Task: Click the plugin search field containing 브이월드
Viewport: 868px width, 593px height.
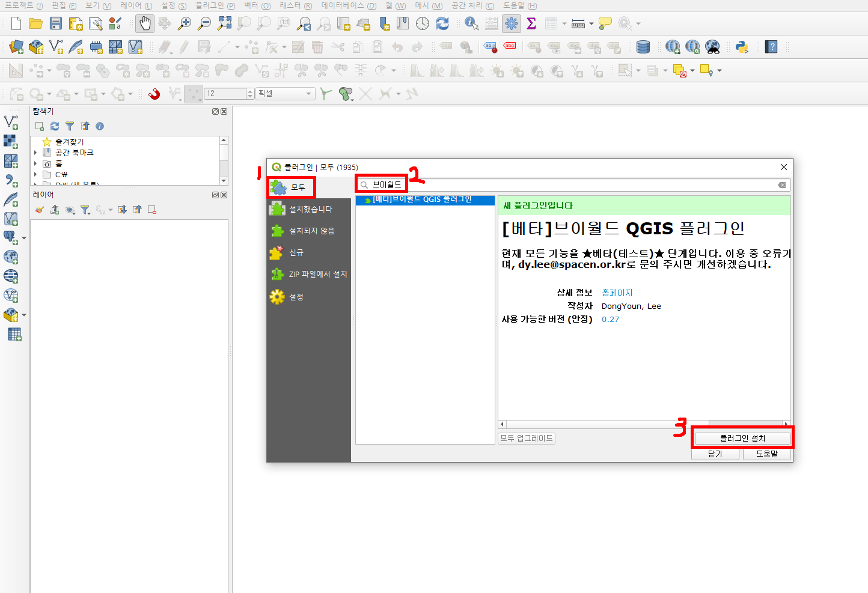Action: [573, 185]
